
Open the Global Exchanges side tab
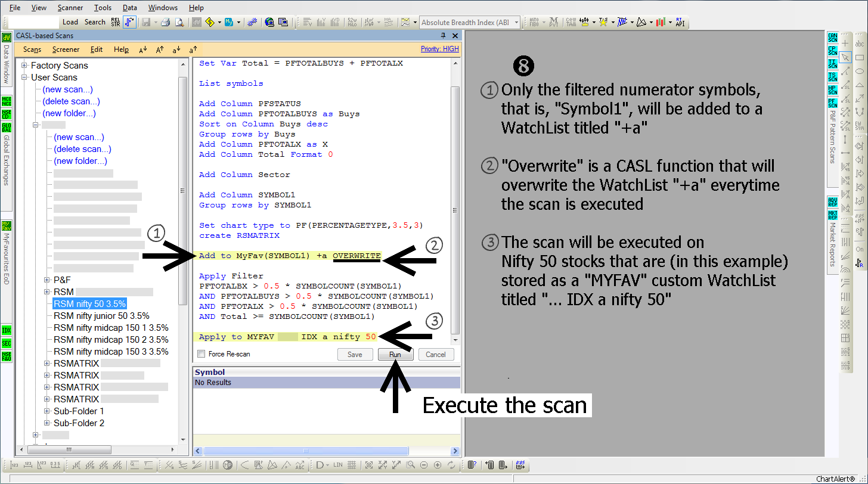[x=7, y=160]
